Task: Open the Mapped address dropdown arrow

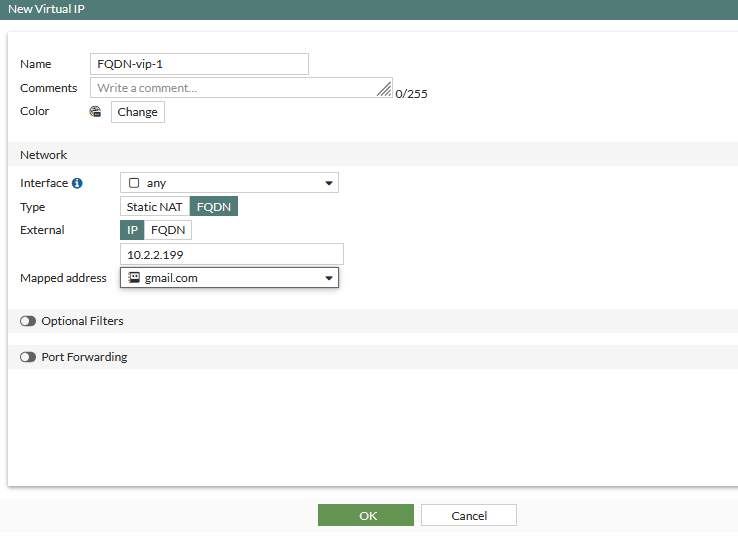Action: tap(328, 279)
